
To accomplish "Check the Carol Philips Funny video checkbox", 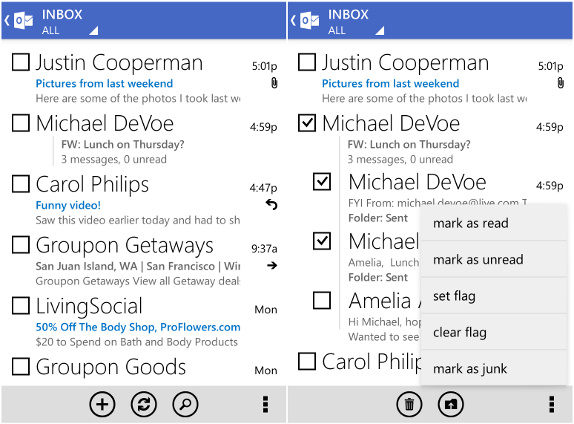I will click(21, 184).
